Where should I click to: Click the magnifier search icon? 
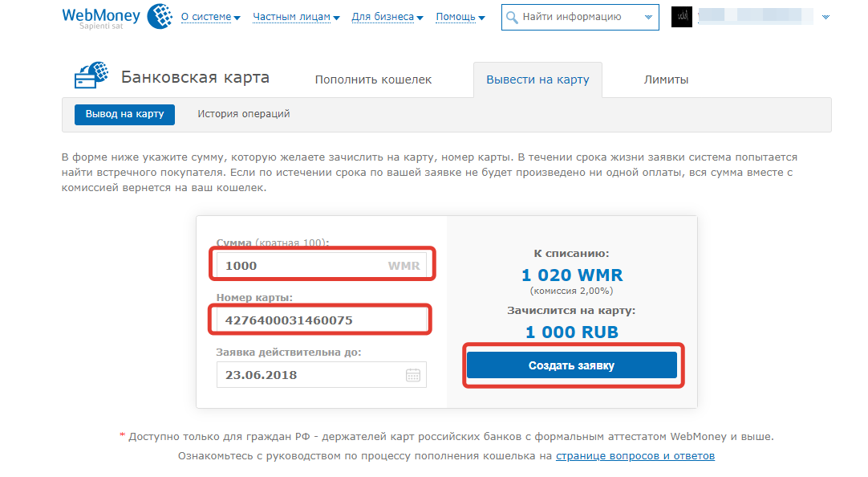click(x=512, y=17)
